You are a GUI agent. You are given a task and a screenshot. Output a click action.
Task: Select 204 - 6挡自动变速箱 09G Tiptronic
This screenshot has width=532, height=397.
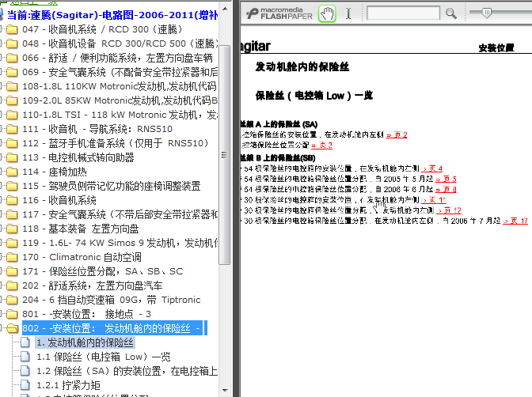pyautogui.click(x=112, y=300)
